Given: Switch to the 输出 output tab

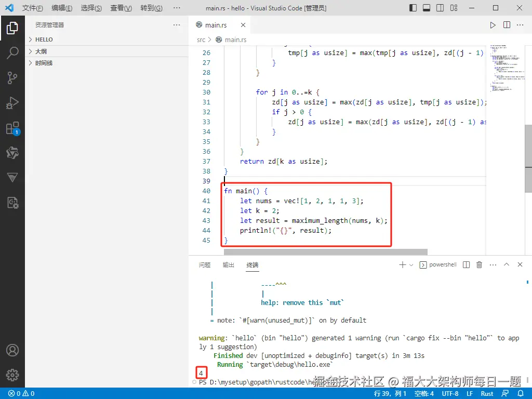Looking at the screenshot, I should [229, 265].
